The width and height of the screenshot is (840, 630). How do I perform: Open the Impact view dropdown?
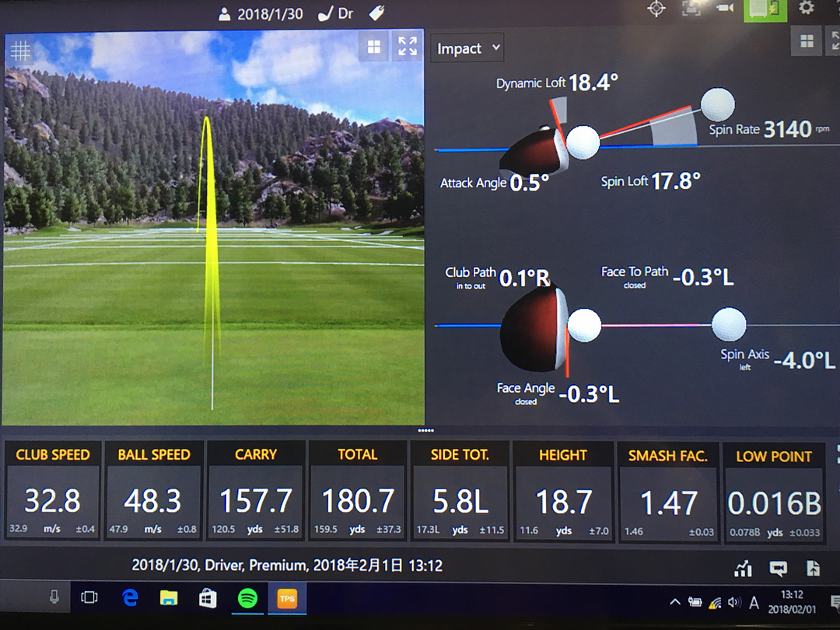(467, 48)
